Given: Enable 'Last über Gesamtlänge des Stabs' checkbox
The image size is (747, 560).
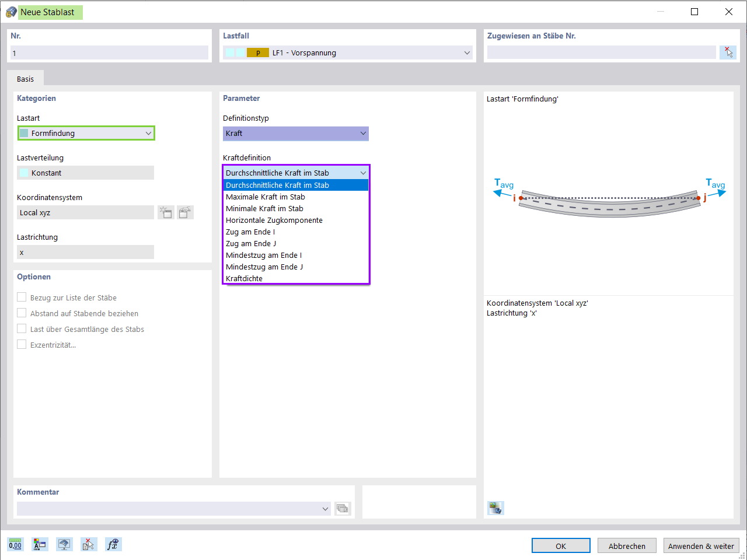Looking at the screenshot, I should (x=22, y=328).
